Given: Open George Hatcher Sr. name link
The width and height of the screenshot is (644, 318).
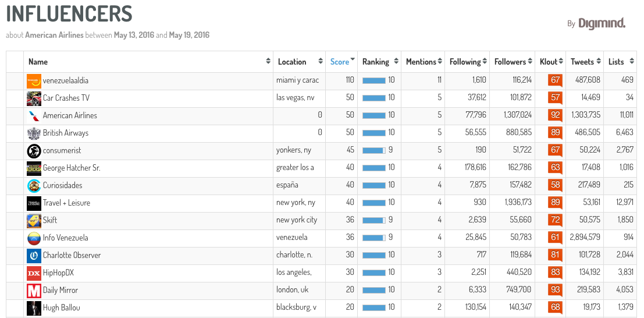Looking at the screenshot, I should pyautogui.click(x=72, y=168).
